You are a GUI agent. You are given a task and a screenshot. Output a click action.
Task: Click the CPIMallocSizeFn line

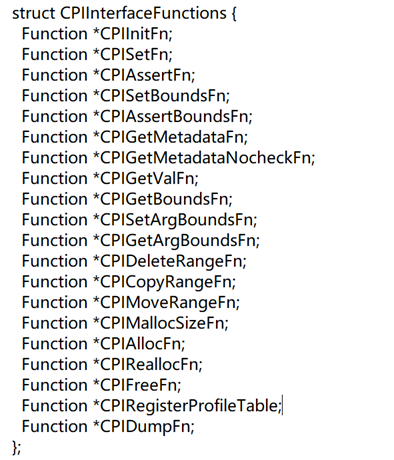pyautogui.click(x=125, y=323)
